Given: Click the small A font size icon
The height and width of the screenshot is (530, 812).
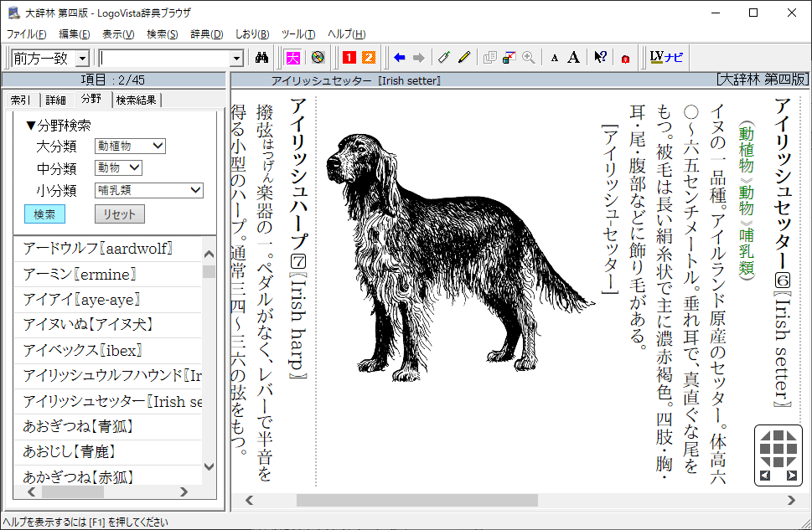Looking at the screenshot, I should pyautogui.click(x=554, y=59).
